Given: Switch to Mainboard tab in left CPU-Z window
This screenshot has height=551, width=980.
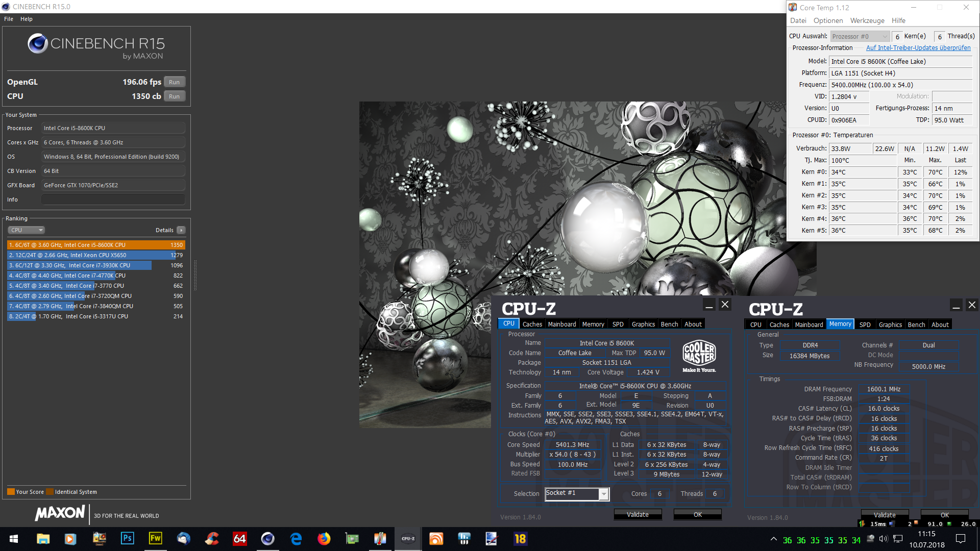Looking at the screenshot, I should coord(562,324).
